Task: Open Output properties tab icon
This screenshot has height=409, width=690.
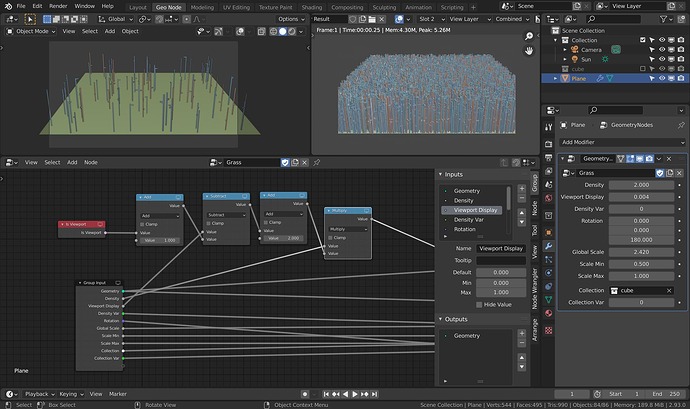Action: click(548, 158)
